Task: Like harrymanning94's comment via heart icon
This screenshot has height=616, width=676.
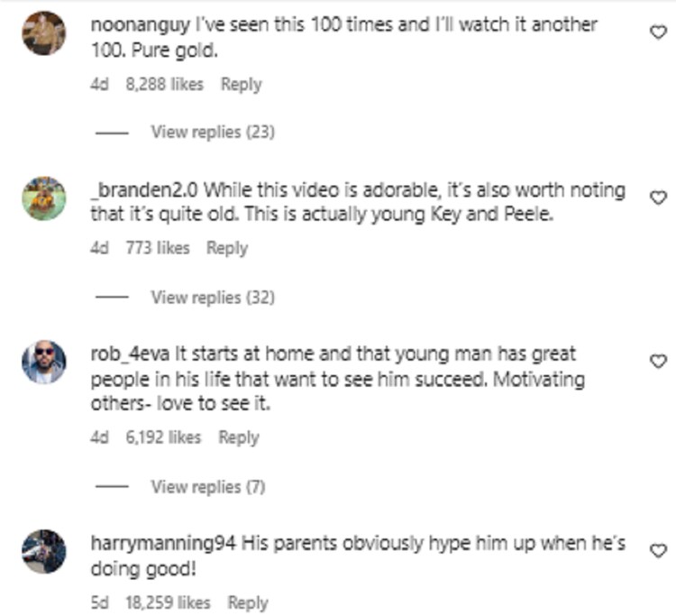Action: [657, 549]
